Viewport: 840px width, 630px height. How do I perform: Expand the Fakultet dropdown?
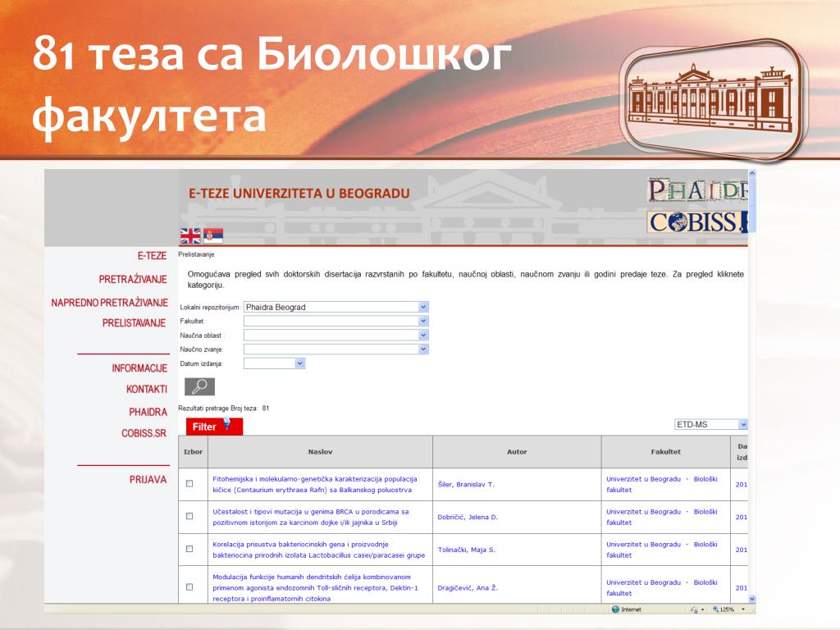pos(336,321)
